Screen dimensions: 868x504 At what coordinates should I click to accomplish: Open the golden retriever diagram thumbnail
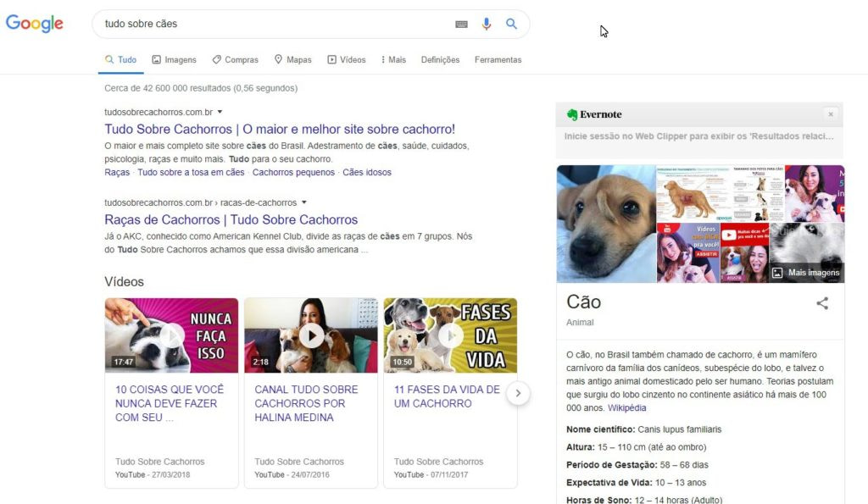coord(693,193)
